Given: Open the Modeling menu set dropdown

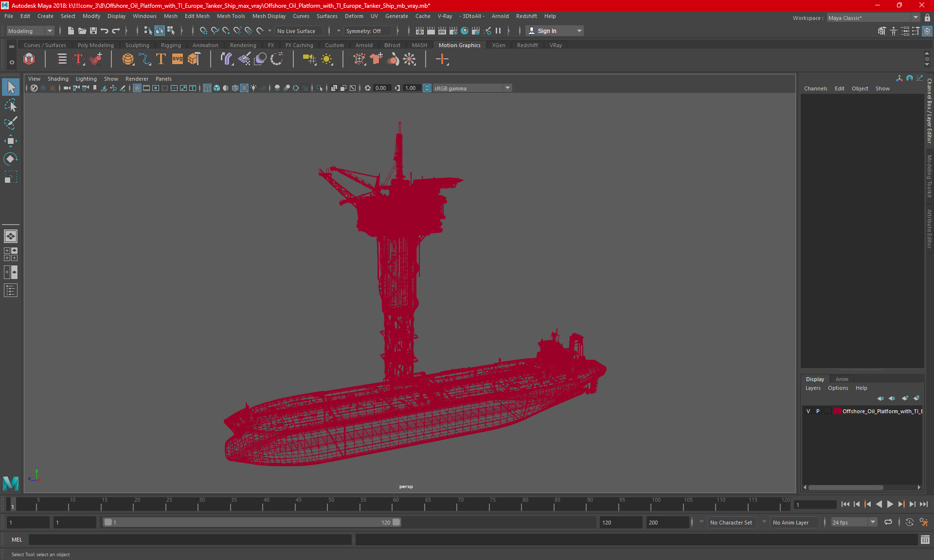Looking at the screenshot, I should pyautogui.click(x=30, y=31).
